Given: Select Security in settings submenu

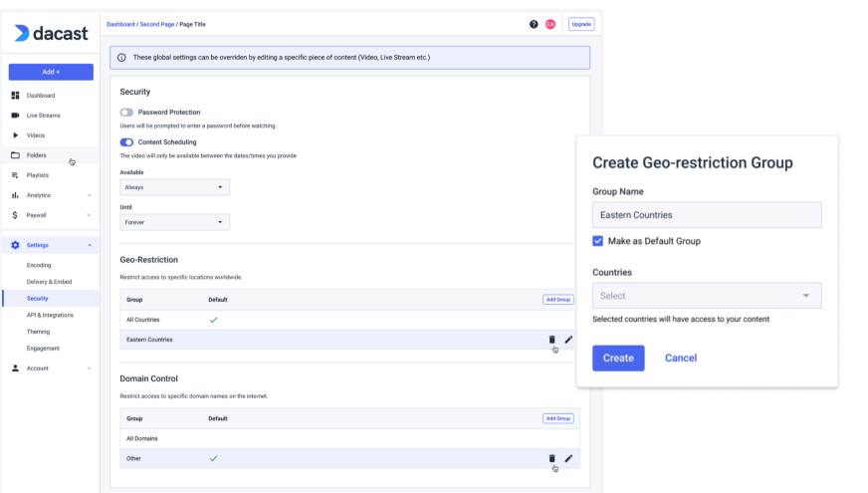Looking at the screenshot, I should pos(38,298).
